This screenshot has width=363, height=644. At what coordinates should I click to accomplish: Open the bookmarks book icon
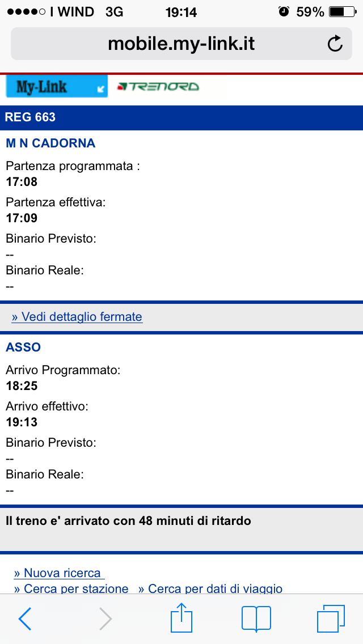[256, 618]
